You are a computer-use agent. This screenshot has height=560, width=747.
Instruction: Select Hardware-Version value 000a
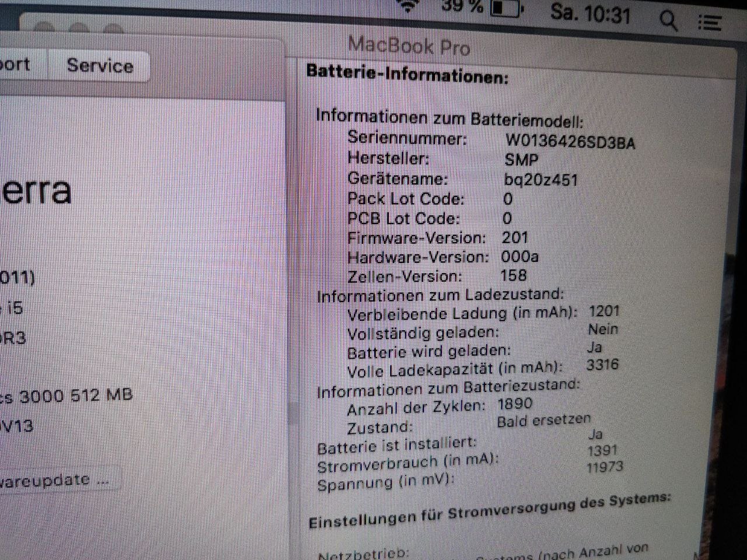[x=519, y=257]
